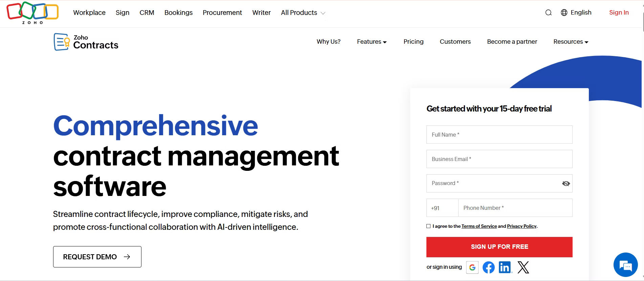
Task: Open the Bookings product link
Action: [x=178, y=13]
